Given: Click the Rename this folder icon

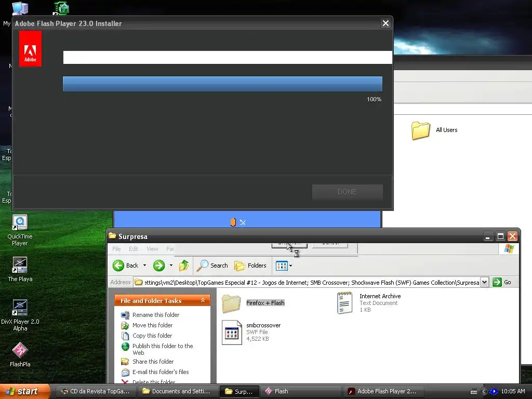Looking at the screenshot, I should point(125,315).
